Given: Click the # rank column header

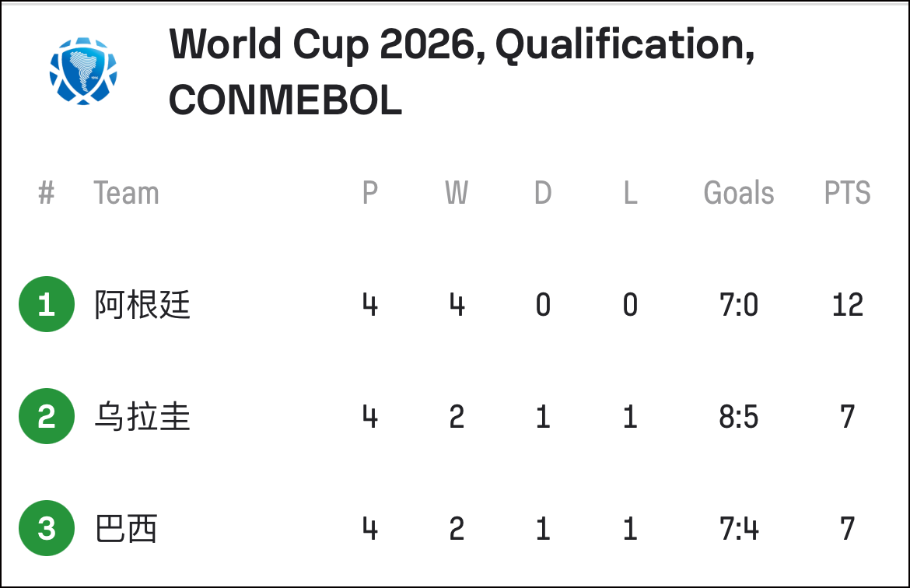Looking at the screenshot, I should pos(47,193).
